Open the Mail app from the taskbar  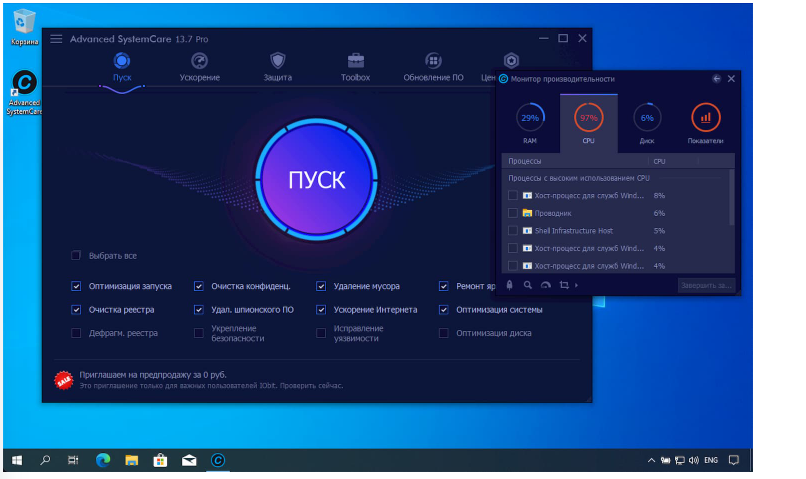point(189,460)
